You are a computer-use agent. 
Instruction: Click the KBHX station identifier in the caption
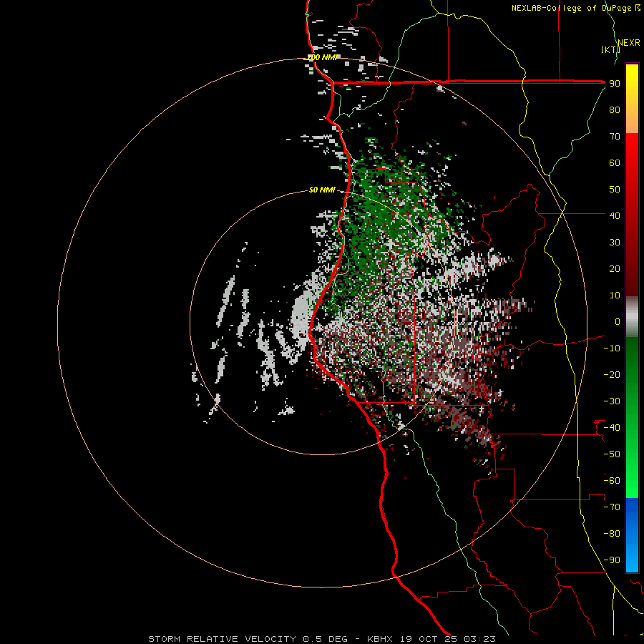[x=379, y=639]
